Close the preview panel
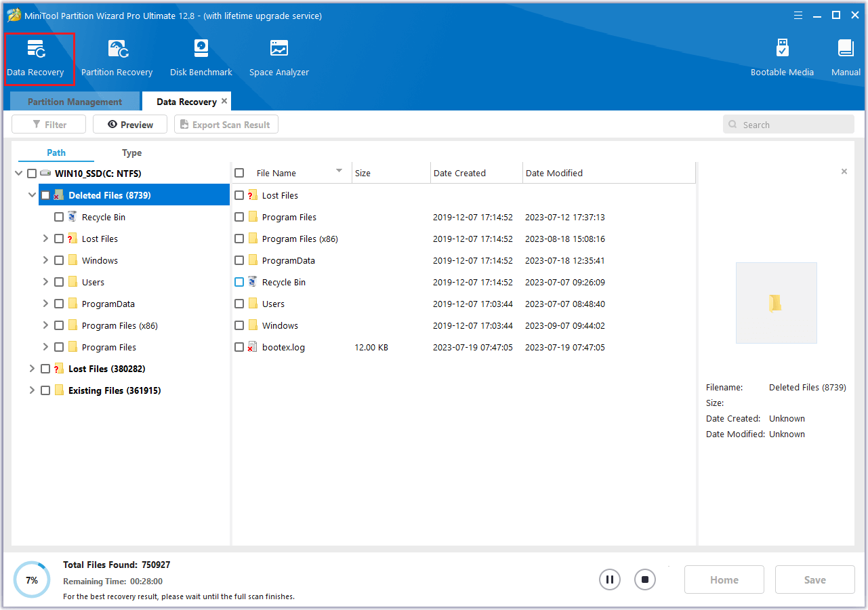The width and height of the screenshot is (868, 610). [x=844, y=171]
